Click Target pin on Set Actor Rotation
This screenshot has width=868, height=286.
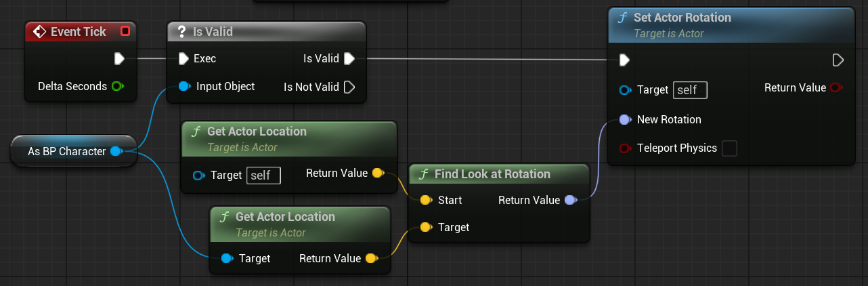pyautogui.click(x=625, y=90)
